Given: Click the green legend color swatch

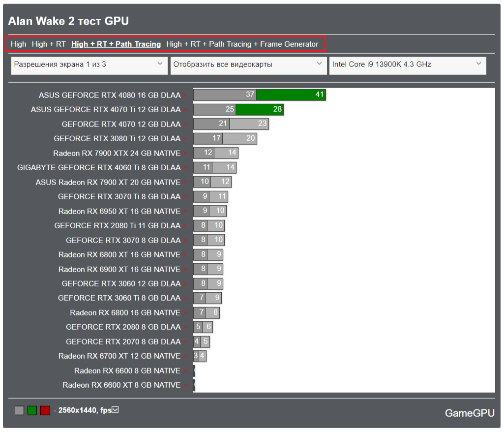Looking at the screenshot, I should pos(32,410).
